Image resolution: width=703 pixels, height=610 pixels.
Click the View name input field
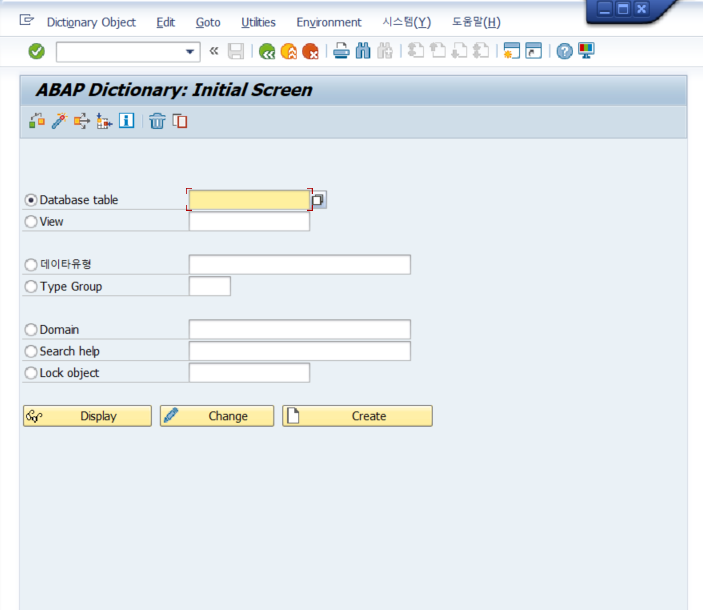click(249, 221)
